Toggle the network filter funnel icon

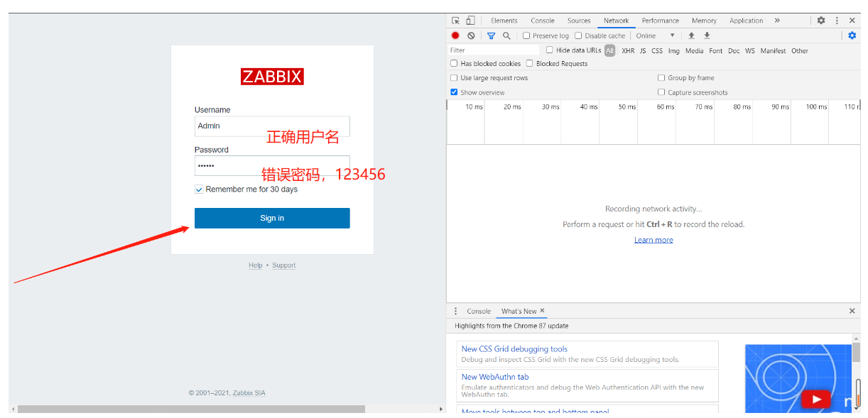coord(491,35)
